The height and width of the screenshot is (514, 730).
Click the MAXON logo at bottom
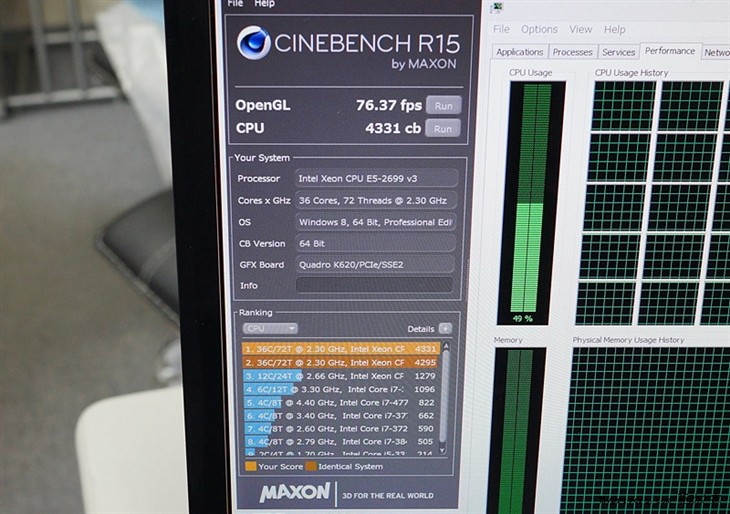point(295,493)
